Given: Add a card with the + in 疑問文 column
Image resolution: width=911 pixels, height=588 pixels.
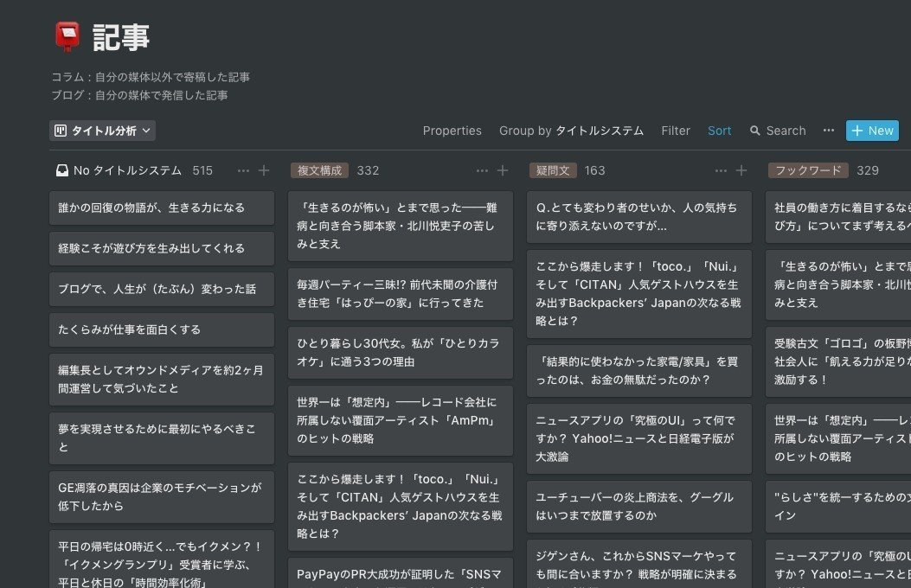Looking at the screenshot, I should coord(741,170).
